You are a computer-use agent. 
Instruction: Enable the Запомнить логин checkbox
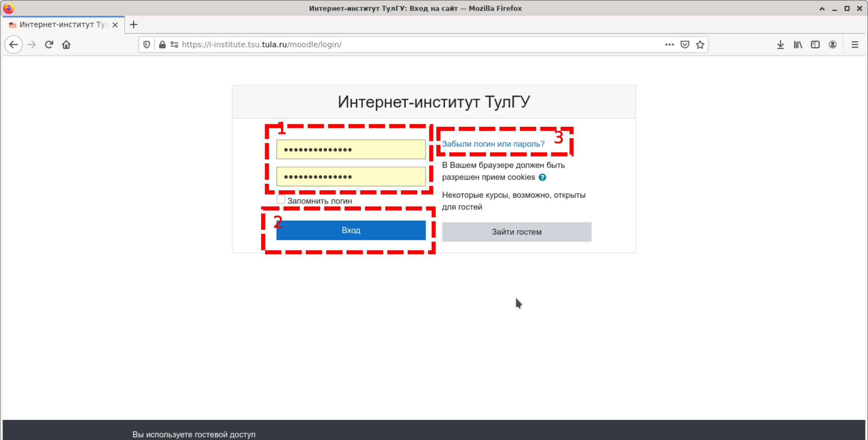point(281,200)
